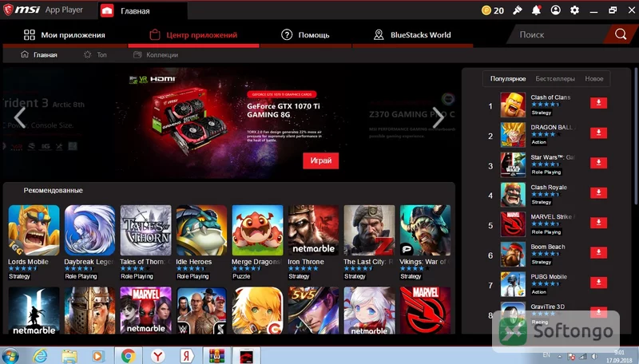Open WinRAR from taskbar
The width and height of the screenshot is (639, 364).
click(216, 356)
